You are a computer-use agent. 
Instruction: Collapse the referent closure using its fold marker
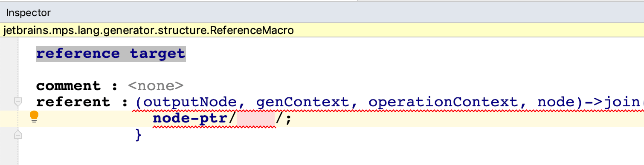(x=17, y=102)
